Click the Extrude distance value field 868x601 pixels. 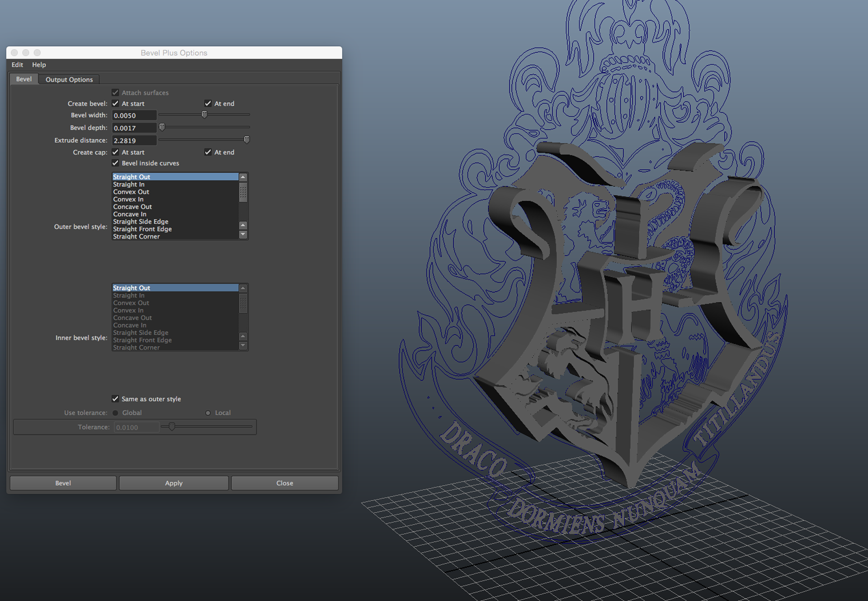tap(134, 141)
